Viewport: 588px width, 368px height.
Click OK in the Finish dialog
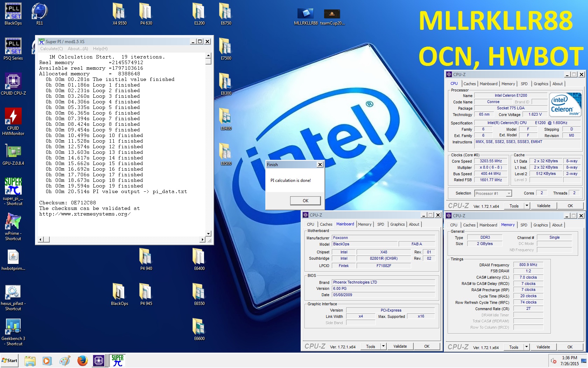pyautogui.click(x=305, y=200)
